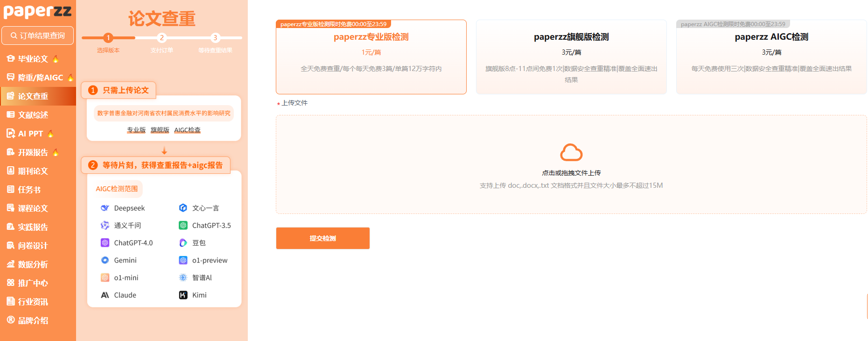Select paperzz旗舰版检测 plan card
The width and height of the screenshot is (868, 341).
click(x=571, y=57)
